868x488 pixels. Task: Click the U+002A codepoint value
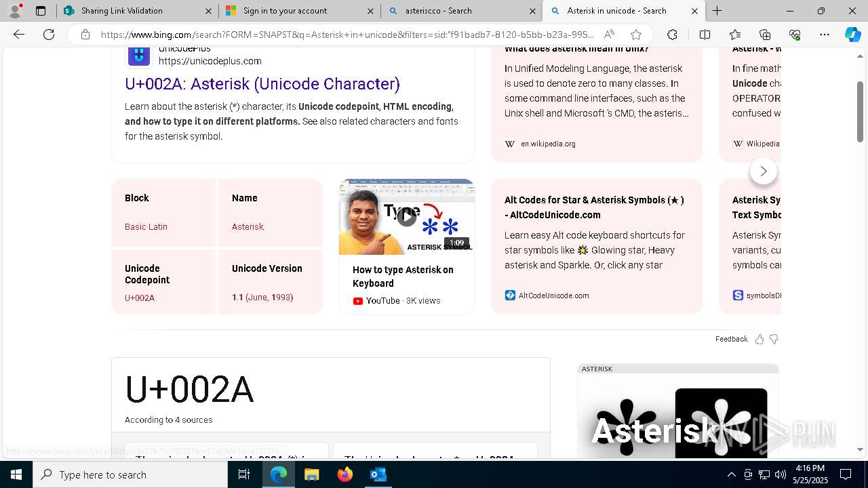(140, 298)
